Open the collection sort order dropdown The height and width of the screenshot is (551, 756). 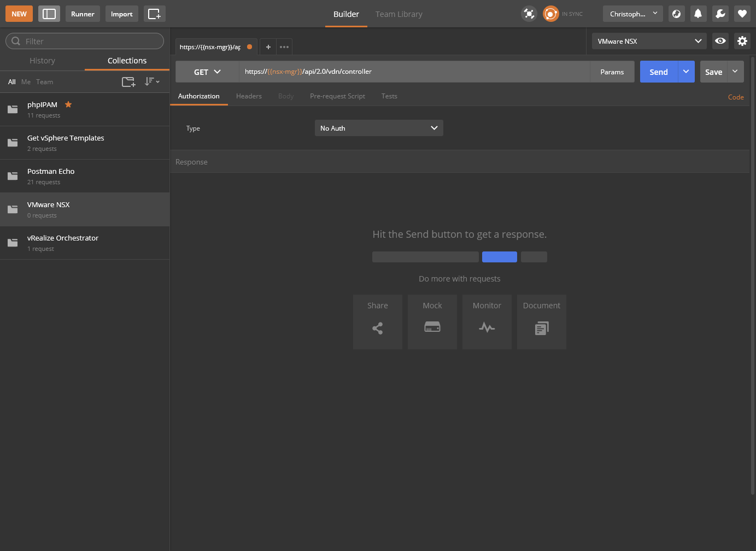pos(152,82)
